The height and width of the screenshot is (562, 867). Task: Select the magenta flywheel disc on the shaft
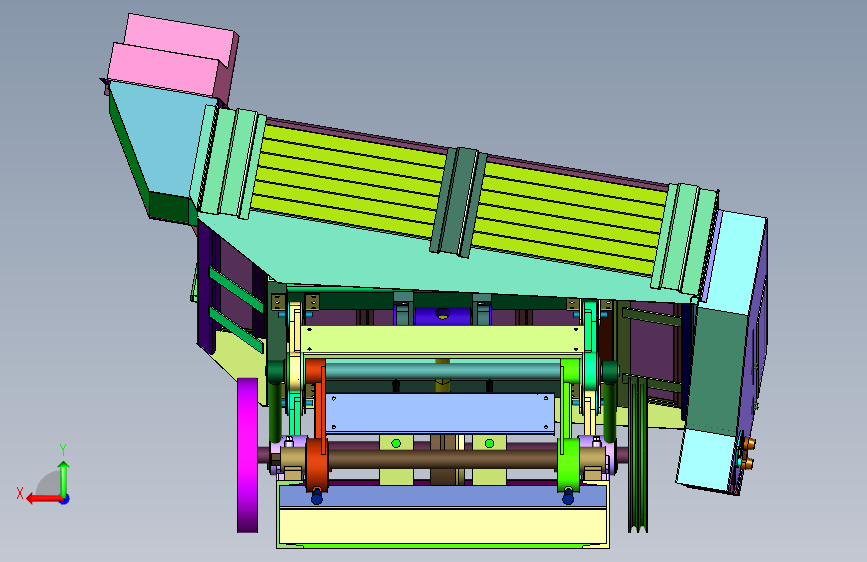point(247,455)
